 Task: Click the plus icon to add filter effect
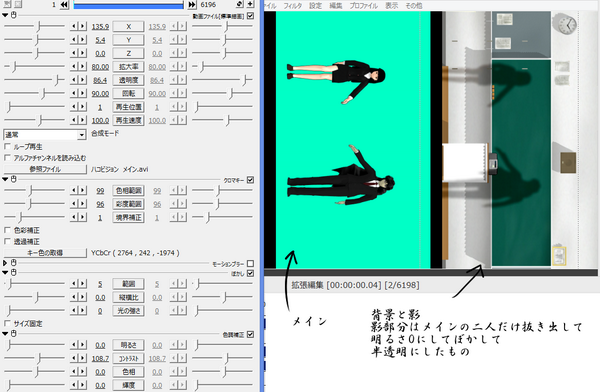pos(250,4)
